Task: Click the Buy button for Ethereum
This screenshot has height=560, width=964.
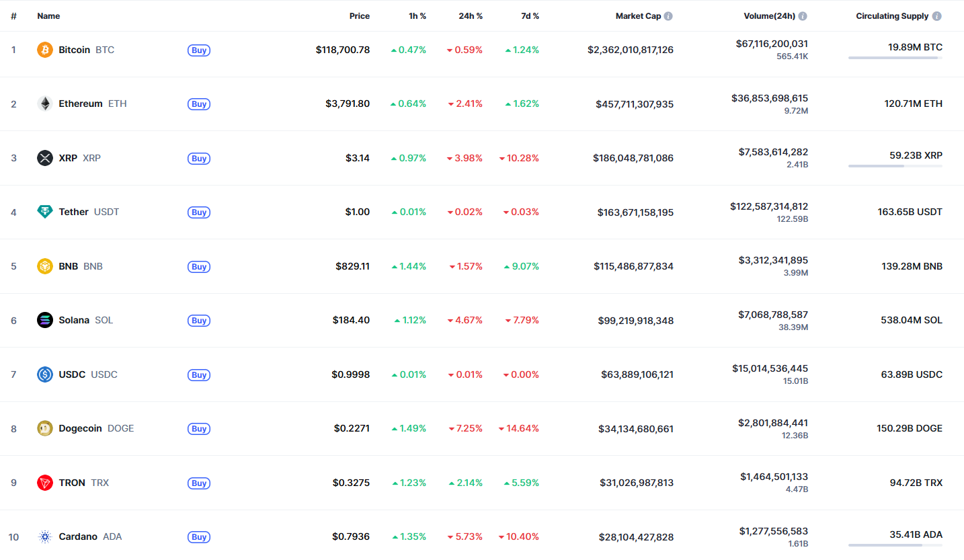Action: tap(199, 104)
